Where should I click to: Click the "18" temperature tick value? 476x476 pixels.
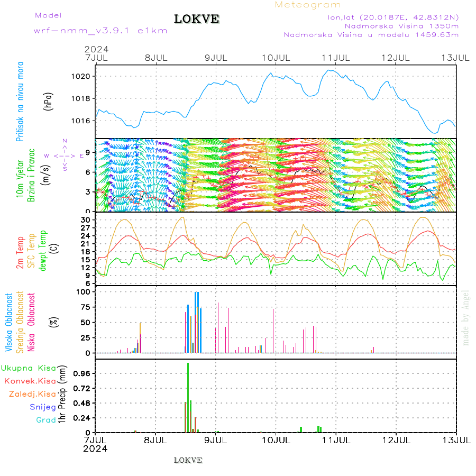tap(85, 252)
